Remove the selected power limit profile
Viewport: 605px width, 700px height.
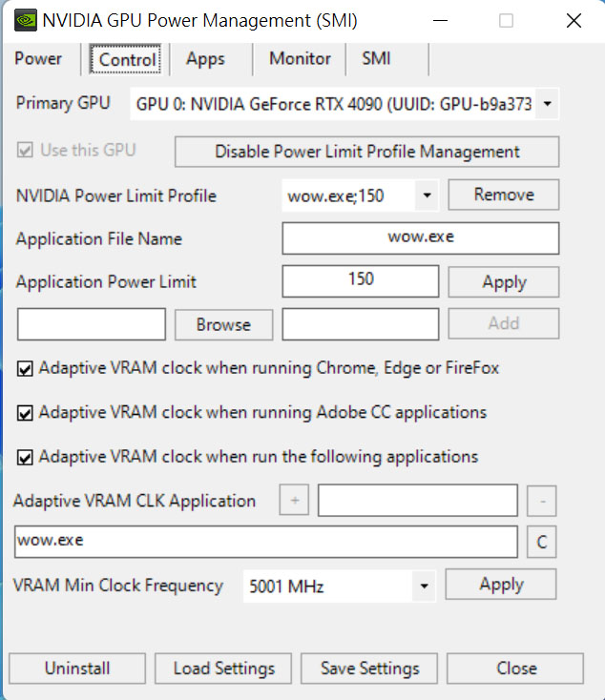pos(503,195)
